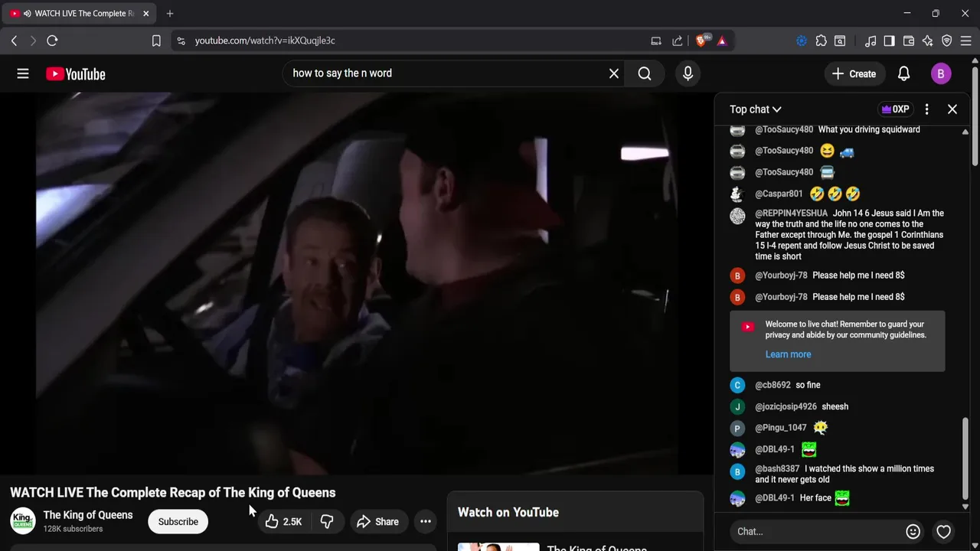Reload the page
Viewport: 980px width, 551px height.
click(x=52, y=41)
